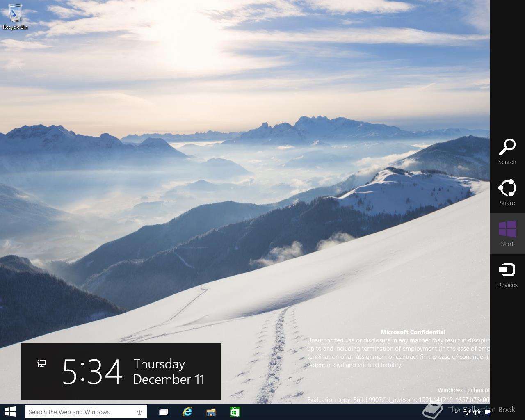Click the microphone icon in search box
Viewport: 525px width, 420px height.
pos(139,412)
